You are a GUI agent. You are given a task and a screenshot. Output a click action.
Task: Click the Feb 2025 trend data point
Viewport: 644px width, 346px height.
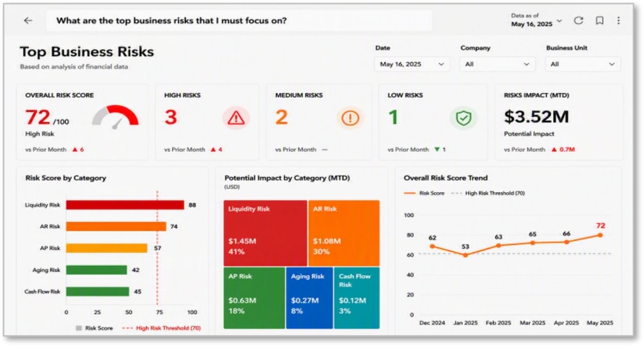tap(499, 245)
